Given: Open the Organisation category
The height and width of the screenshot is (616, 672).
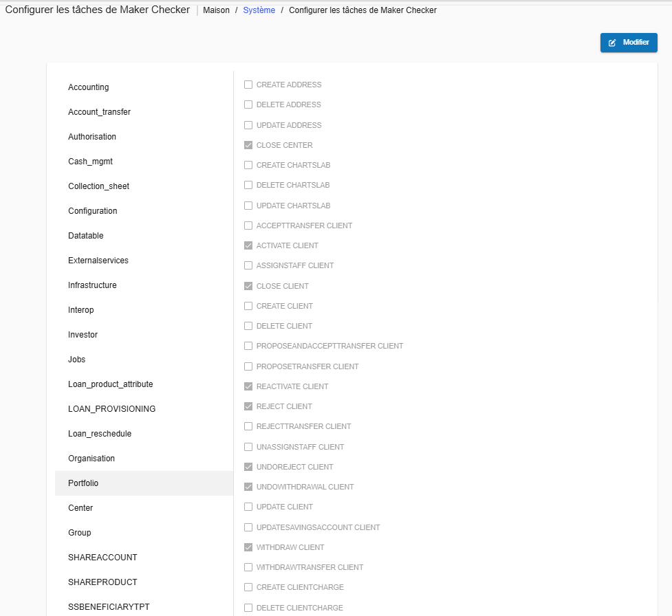Looking at the screenshot, I should 91,459.
